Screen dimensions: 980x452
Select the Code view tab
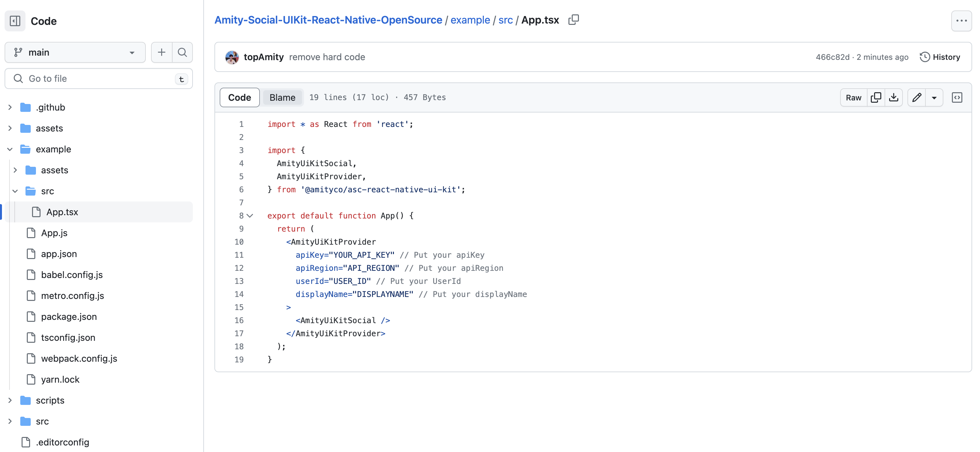[x=239, y=97]
